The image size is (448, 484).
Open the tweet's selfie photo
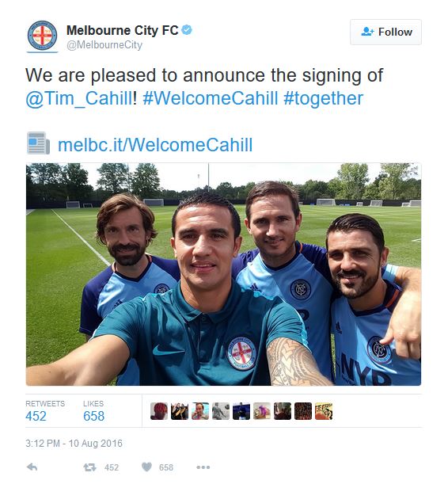pyautogui.click(x=223, y=274)
